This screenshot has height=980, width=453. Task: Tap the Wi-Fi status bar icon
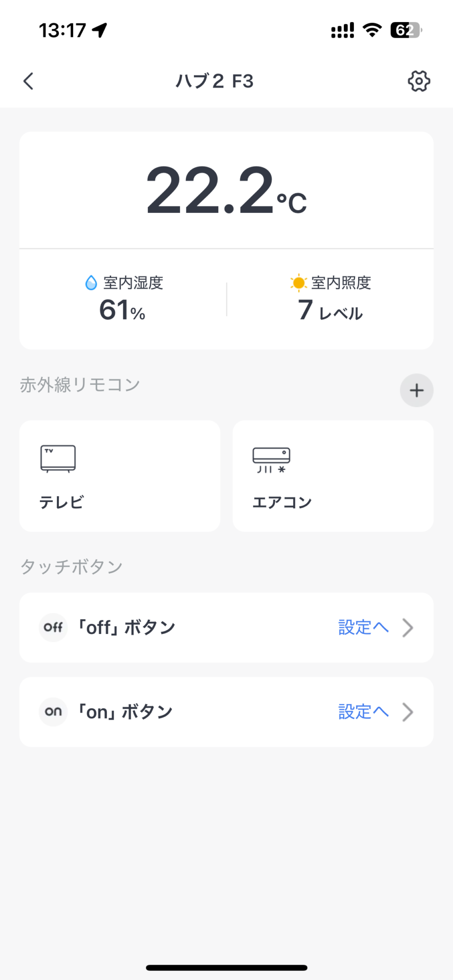[372, 30]
